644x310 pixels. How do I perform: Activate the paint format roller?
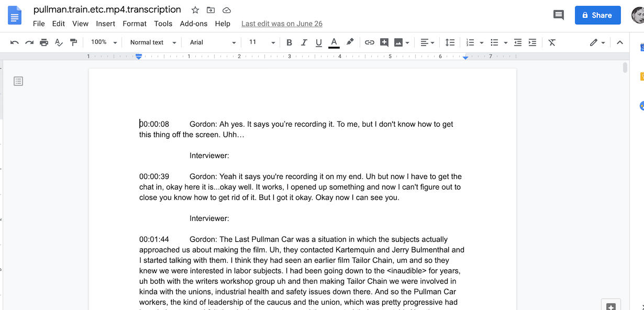pyautogui.click(x=73, y=42)
